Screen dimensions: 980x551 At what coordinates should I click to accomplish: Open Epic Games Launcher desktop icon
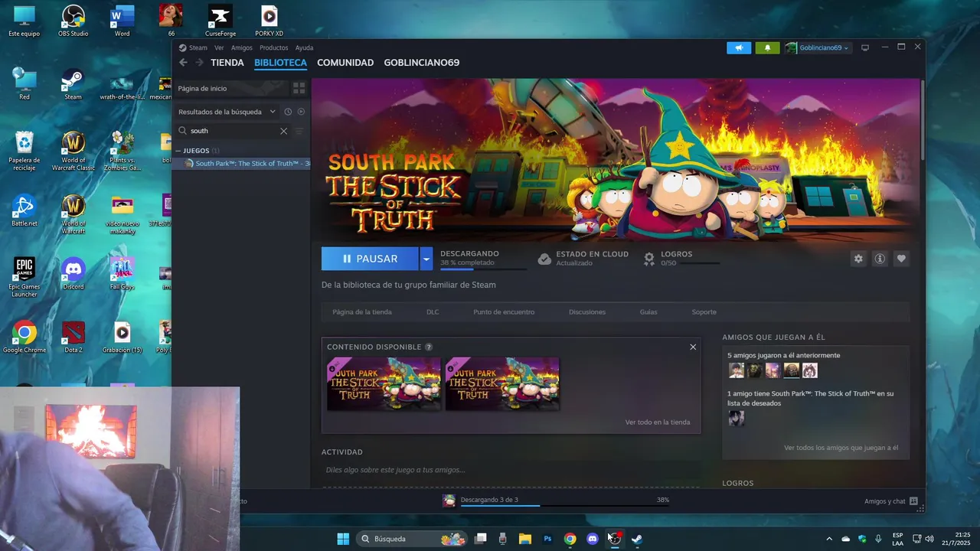24,277
